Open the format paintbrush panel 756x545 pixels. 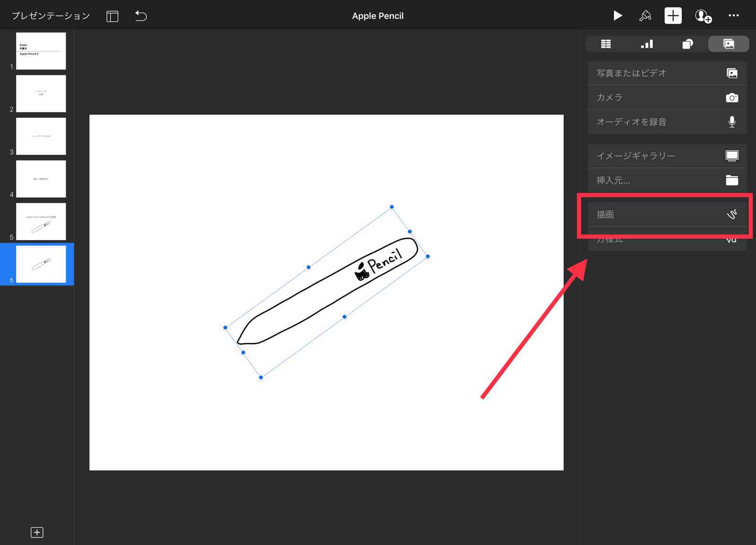point(645,16)
